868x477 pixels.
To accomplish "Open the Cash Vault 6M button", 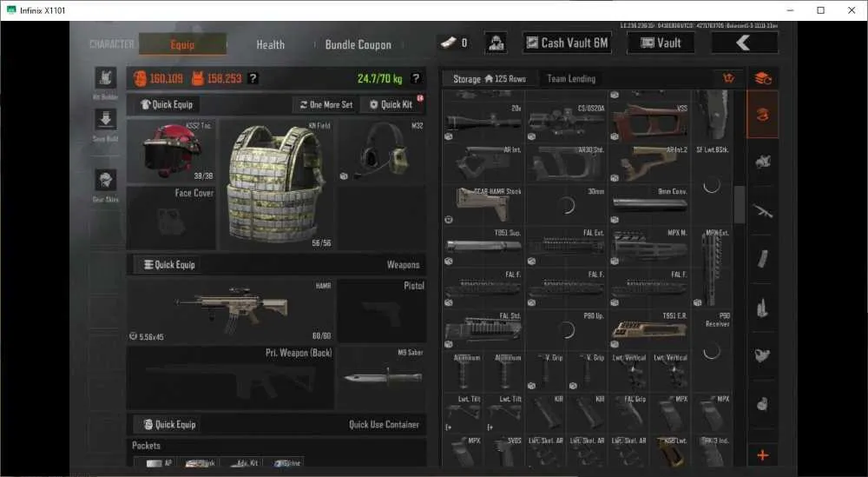I will click(x=567, y=43).
